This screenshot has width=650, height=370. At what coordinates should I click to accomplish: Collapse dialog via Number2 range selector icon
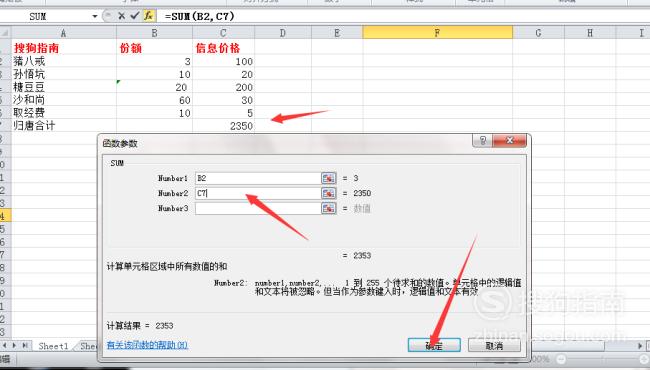click(x=328, y=193)
